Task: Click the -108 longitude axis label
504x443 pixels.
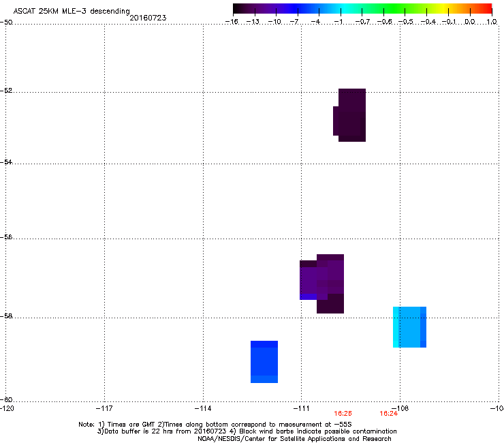Action: coord(400,408)
